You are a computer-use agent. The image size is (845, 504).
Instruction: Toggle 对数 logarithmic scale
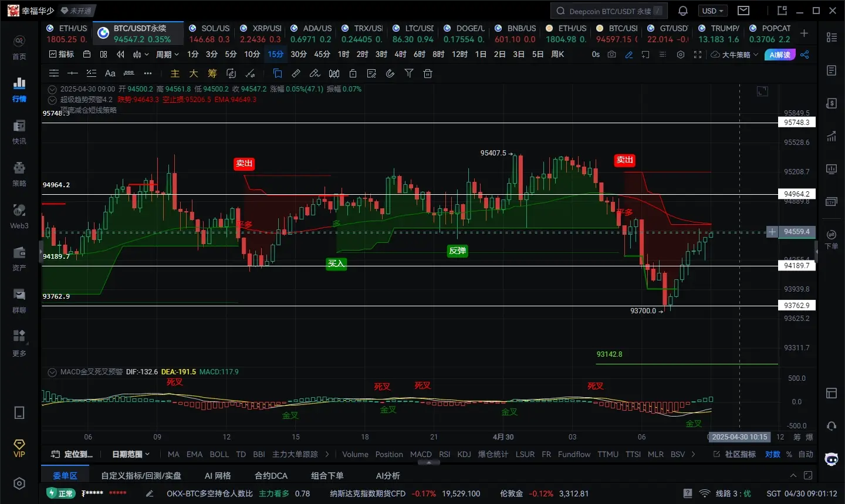tap(772, 454)
